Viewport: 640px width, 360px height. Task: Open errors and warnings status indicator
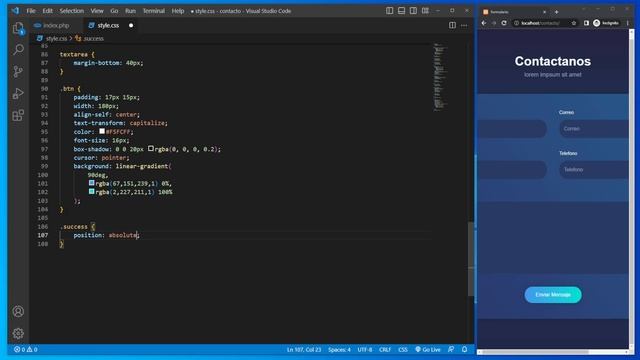coord(26,349)
